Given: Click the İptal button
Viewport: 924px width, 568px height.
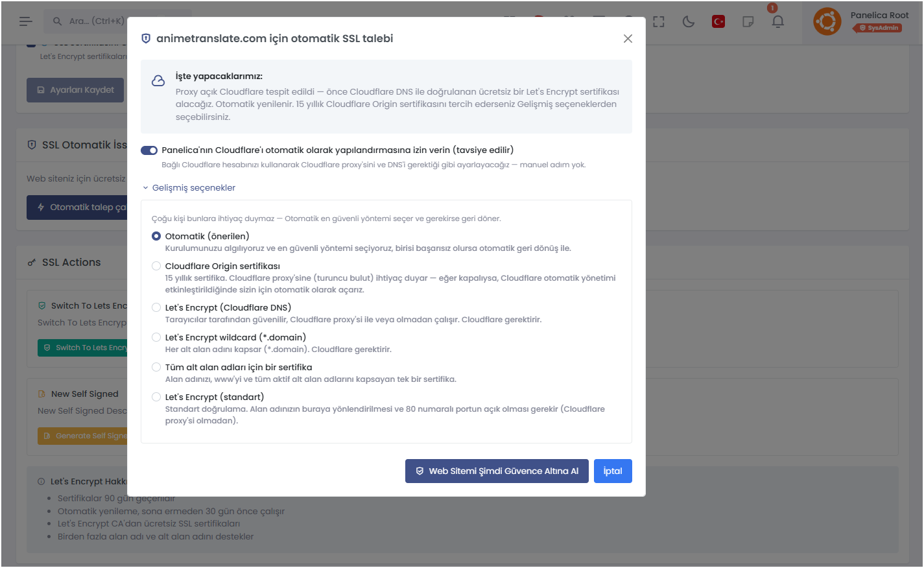Looking at the screenshot, I should click(613, 471).
